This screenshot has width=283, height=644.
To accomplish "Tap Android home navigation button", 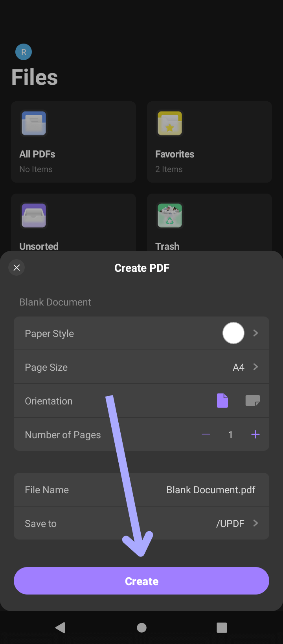I will (x=141, y=628).
